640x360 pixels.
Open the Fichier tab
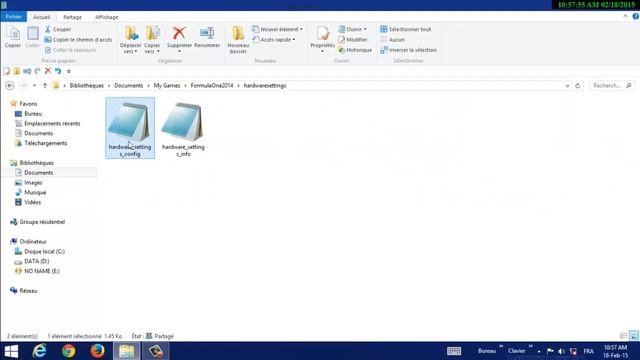[14, 17]
